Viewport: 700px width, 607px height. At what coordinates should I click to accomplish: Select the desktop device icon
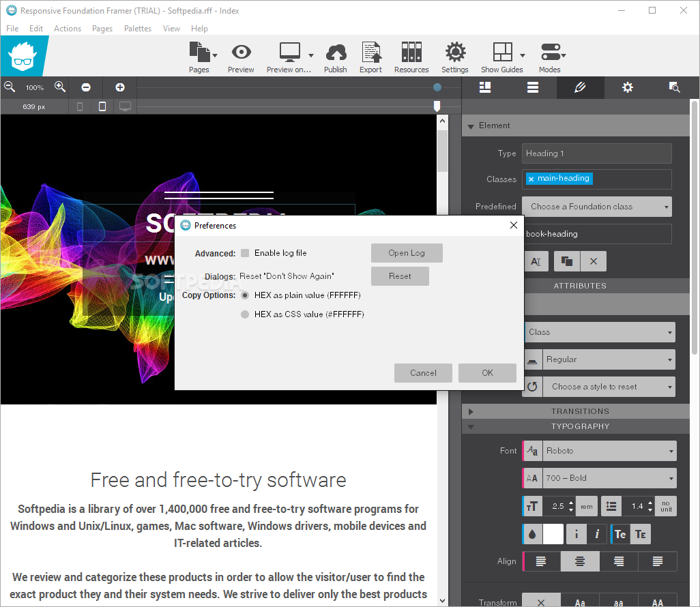tap(125, 106)
